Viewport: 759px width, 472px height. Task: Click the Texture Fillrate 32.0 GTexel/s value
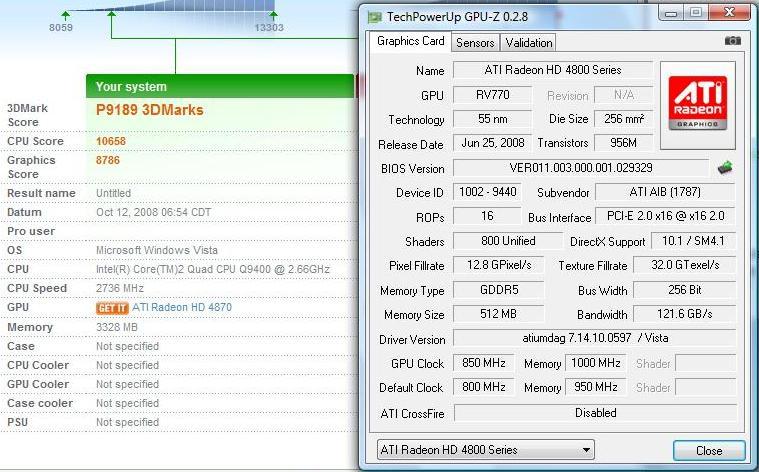coord(684,265)
